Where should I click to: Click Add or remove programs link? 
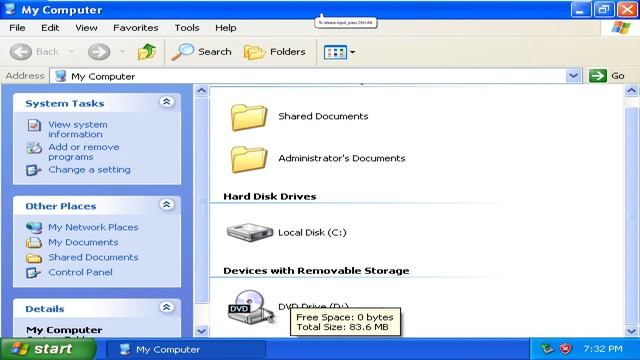pyautogui.click(x=84, y=152)
